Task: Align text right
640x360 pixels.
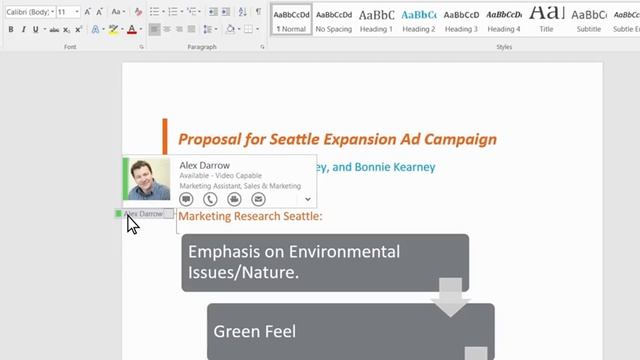Action: click(179, 29)
